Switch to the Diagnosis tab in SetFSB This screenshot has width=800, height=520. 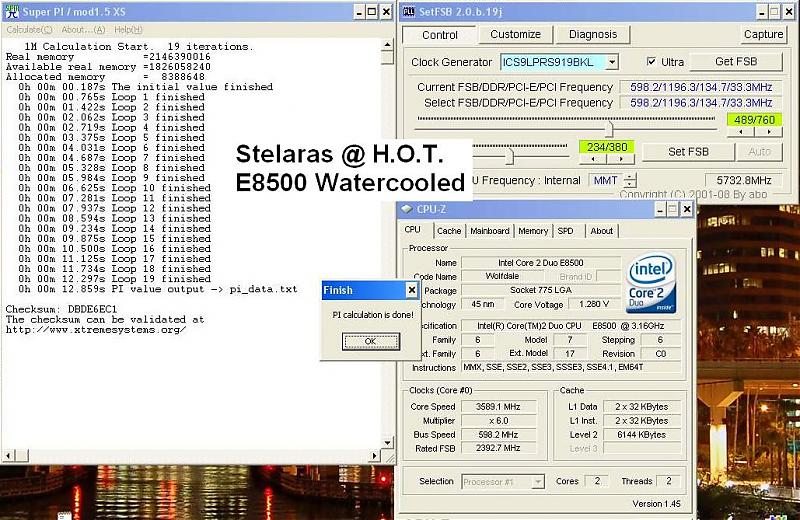593,34
